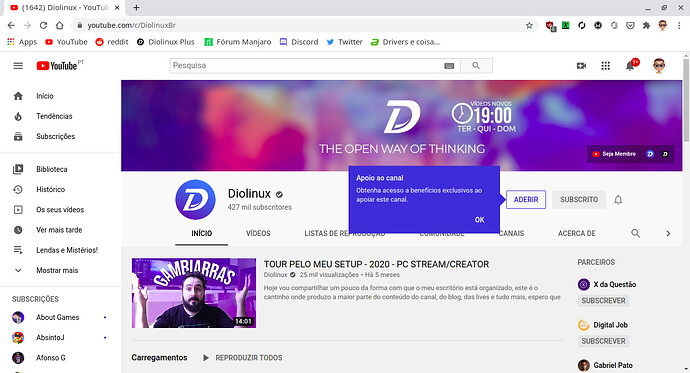Open the YouTube apps grid icon
Image resolution: width=690 pixels, height=373 pixels.
(x=606, y=66)
